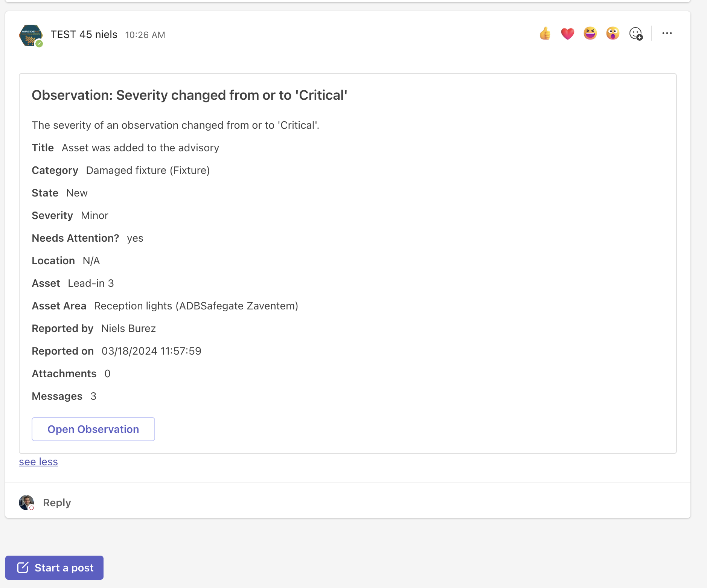Open more options ellipsis menu for message
Screen dimensions: 707x588
coord(667,34)
